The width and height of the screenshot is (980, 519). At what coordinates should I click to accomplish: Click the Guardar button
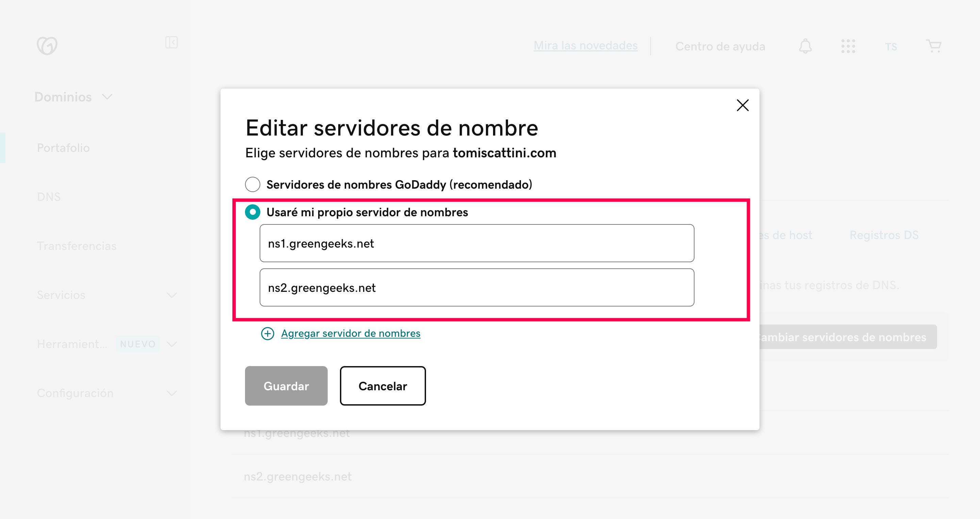[286, 386]
